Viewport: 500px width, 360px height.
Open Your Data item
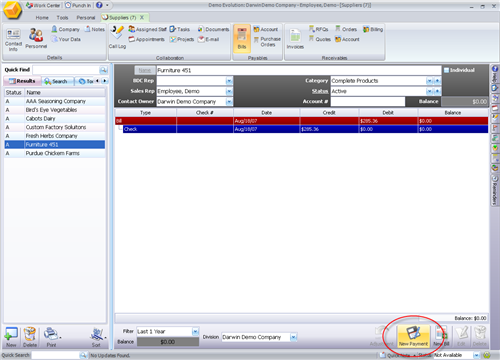pyautogui.click(x=66, y=39)
